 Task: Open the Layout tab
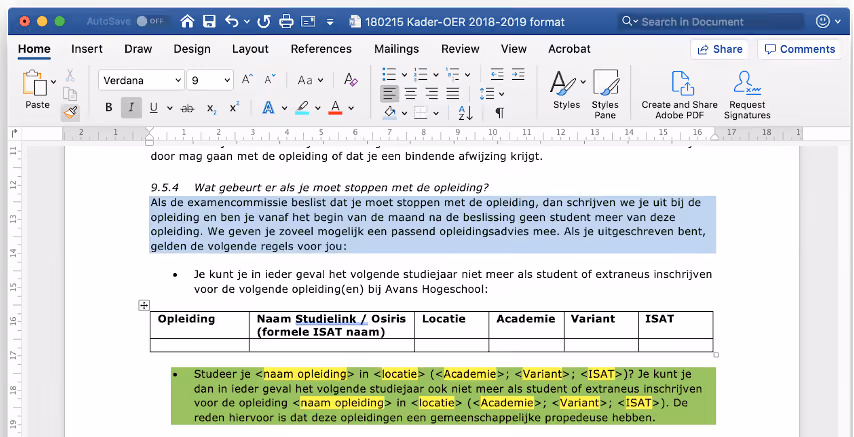coord(250,48)
